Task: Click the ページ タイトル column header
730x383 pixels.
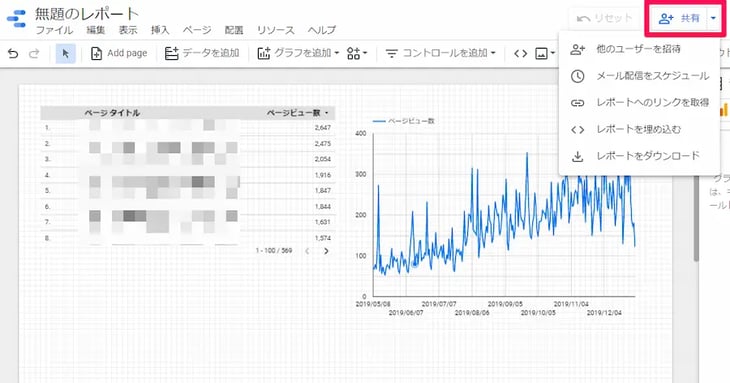Action: pos(112,113)
